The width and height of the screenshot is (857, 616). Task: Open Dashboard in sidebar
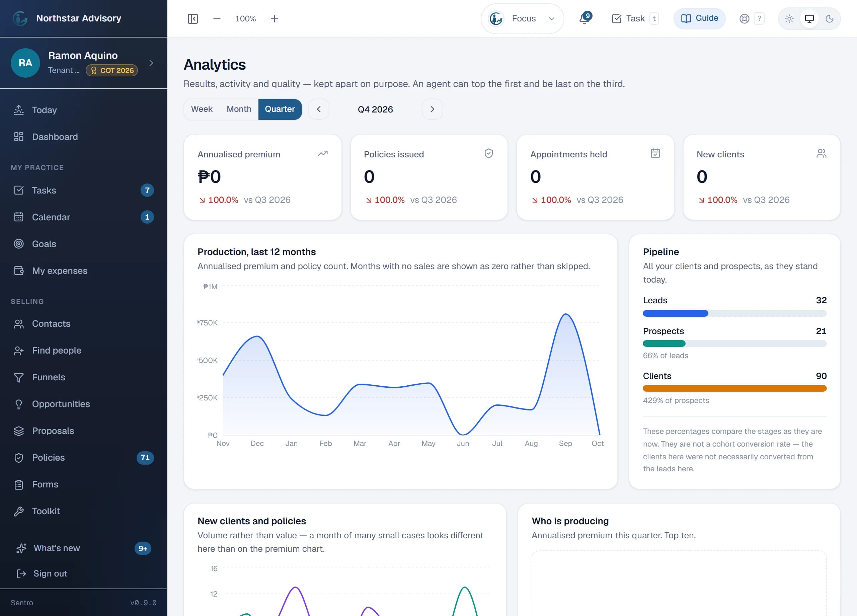point(83,137)
